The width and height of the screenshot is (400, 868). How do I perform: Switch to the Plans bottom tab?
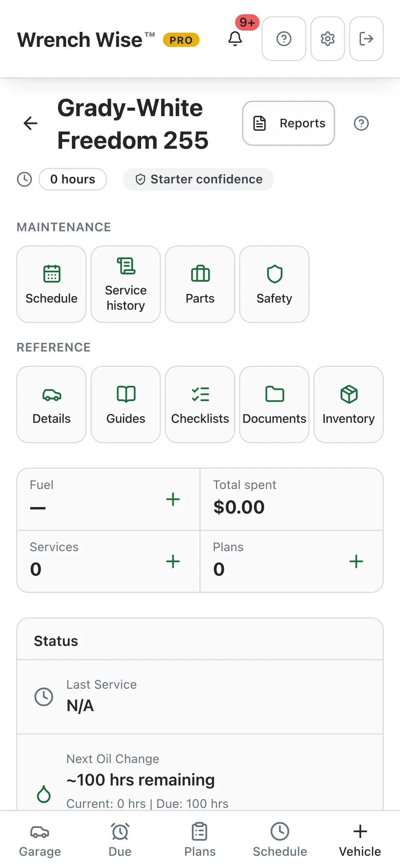200,840
